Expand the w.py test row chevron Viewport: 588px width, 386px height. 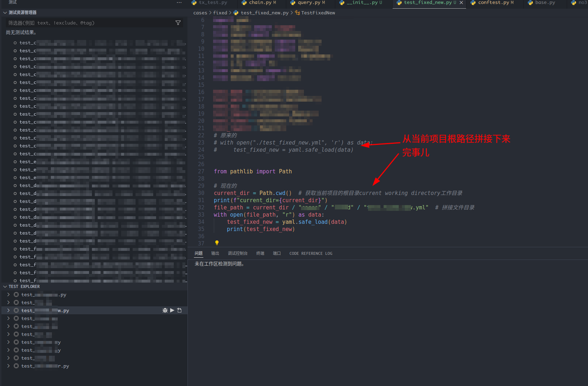click(8, 310)
